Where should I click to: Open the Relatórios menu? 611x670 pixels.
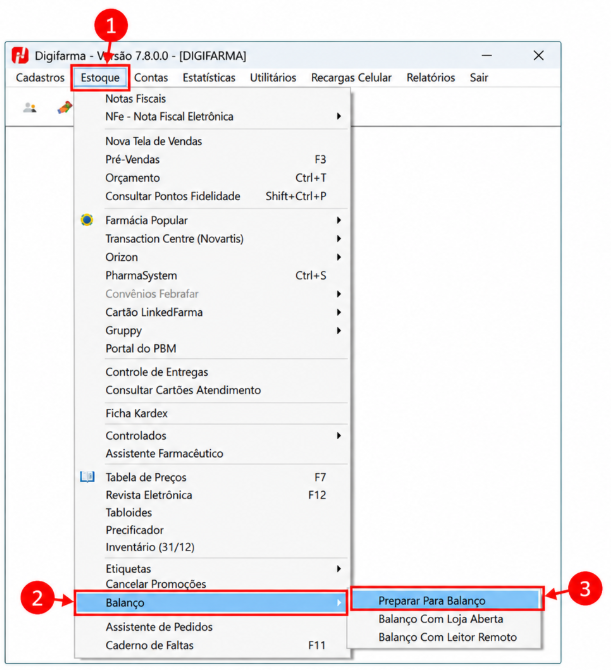[x=431, y=78]
